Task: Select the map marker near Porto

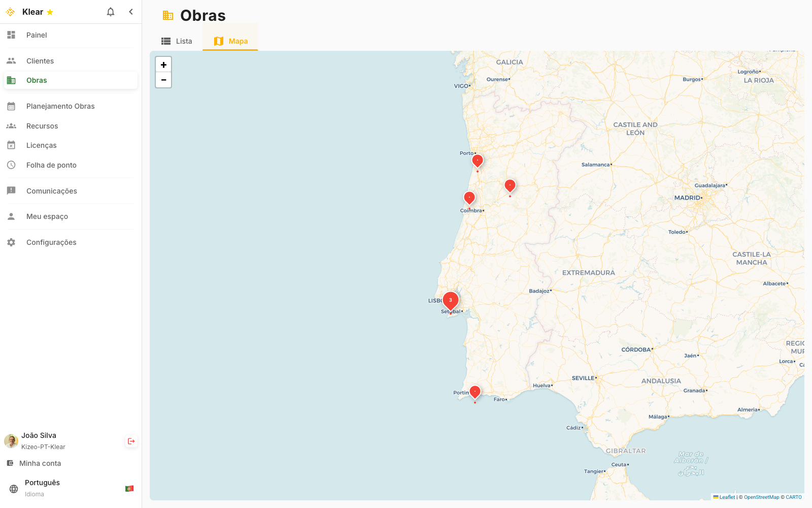Action: (477, 160)
